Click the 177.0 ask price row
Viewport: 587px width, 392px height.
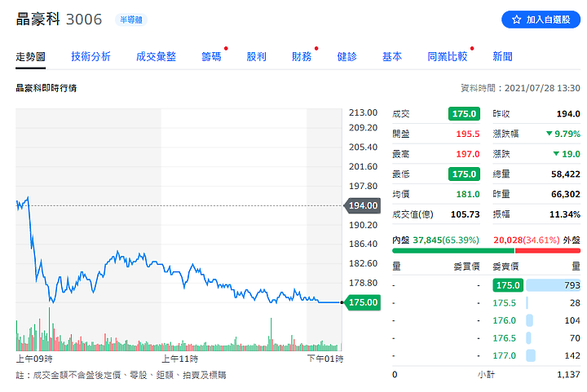tap(505, 355)
